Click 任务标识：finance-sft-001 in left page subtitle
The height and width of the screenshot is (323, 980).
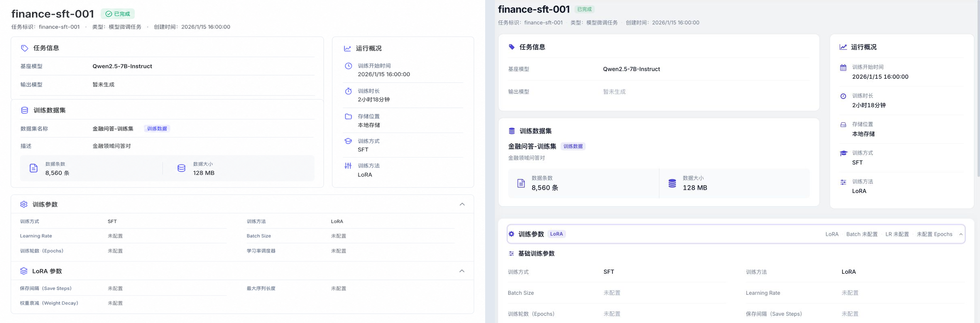click(x=45, y=27)
